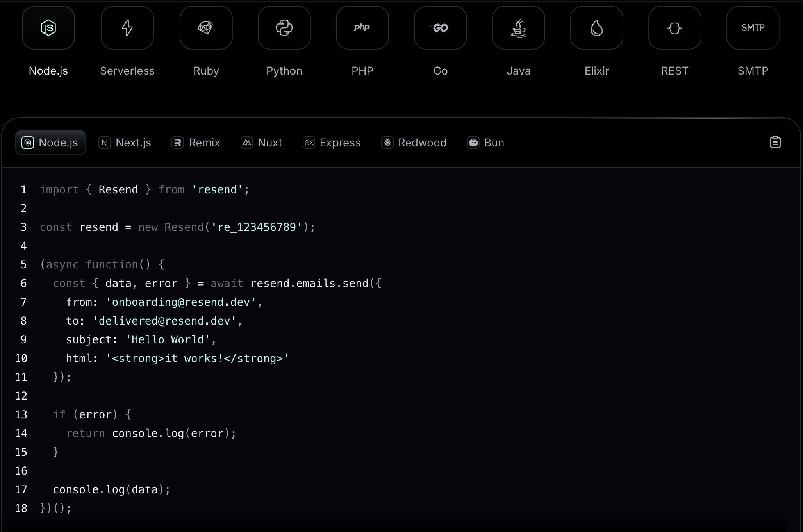Image resolution: width=803 pixels, height=532 pixels.
Task: Select the SMTP icon tile
Action: pyautogui.click(x=753, y=28)
